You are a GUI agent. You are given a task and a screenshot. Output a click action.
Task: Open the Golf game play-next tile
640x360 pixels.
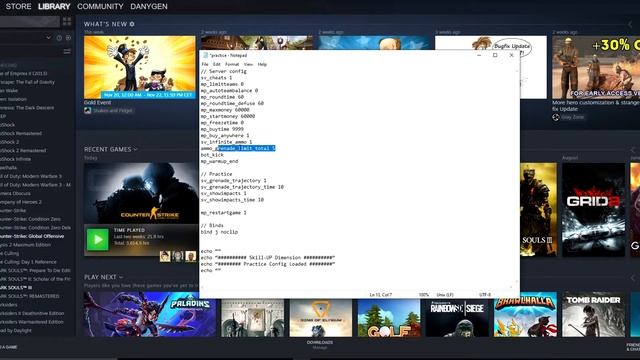click(389, 317)
